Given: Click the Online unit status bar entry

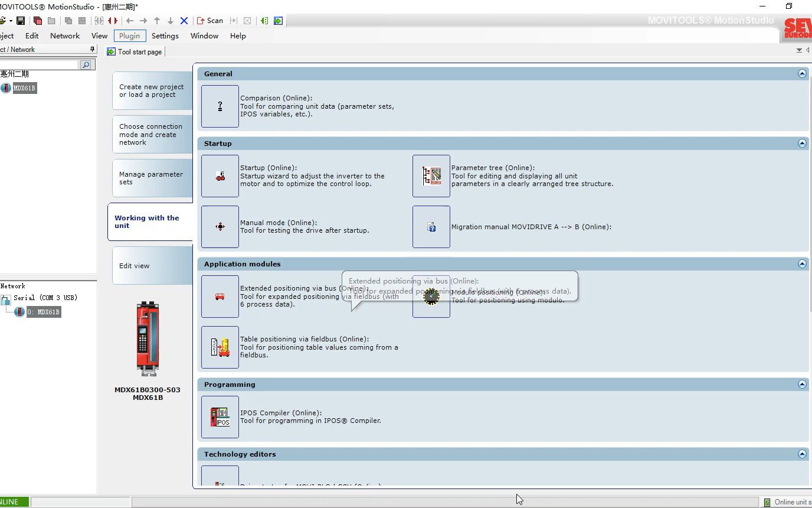Looking at the screenshot, I should pos(788,502).
